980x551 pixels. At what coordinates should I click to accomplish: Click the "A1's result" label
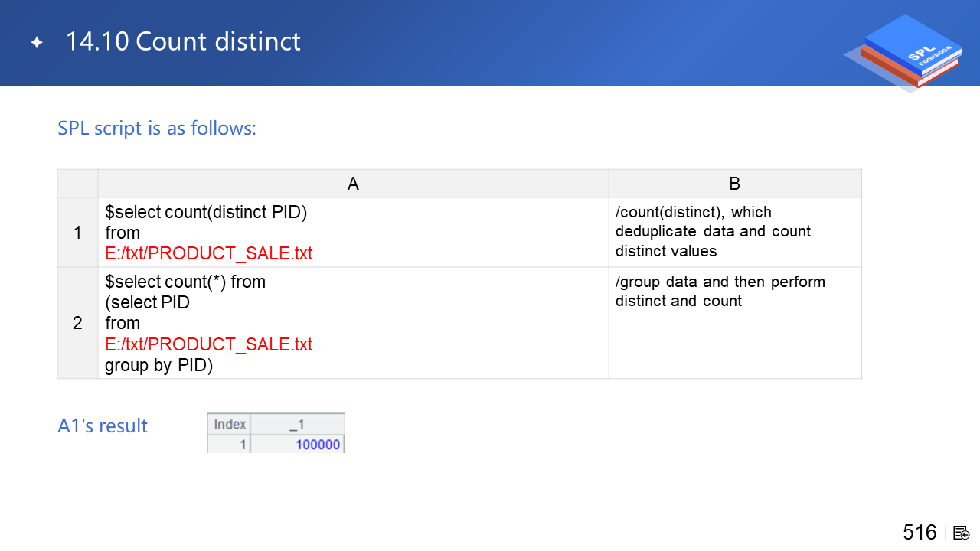[x=103, y=425]
